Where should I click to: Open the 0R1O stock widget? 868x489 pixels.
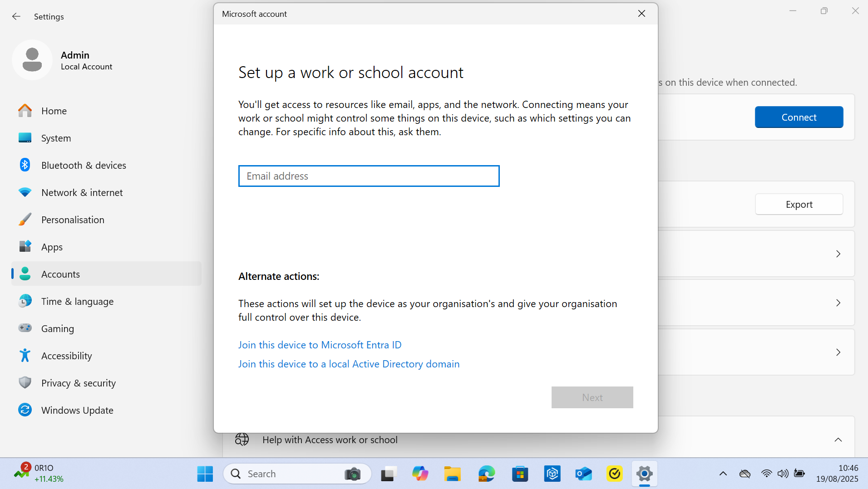pos(39,474)
